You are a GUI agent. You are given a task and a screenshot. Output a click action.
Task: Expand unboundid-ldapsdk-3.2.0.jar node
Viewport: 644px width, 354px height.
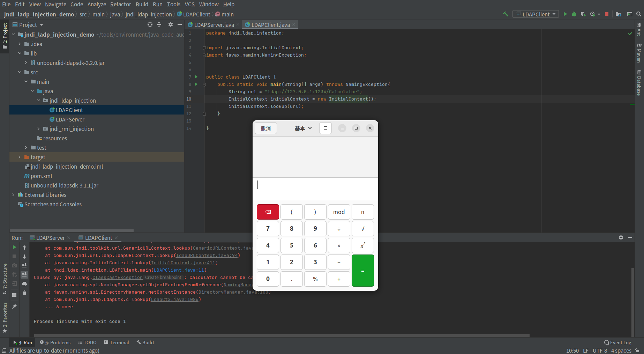(26, 63)
